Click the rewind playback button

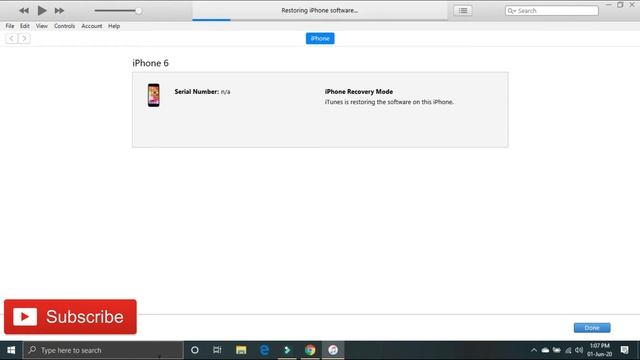(24, 11)
